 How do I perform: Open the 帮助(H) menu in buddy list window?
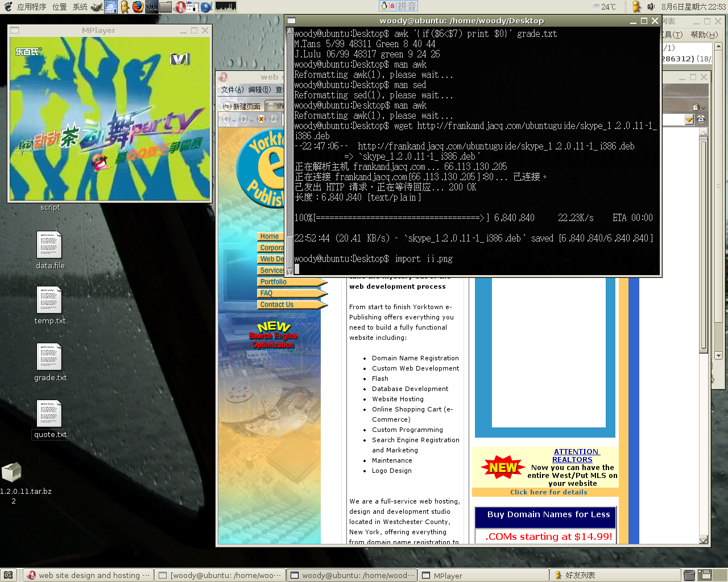[704, 35]
